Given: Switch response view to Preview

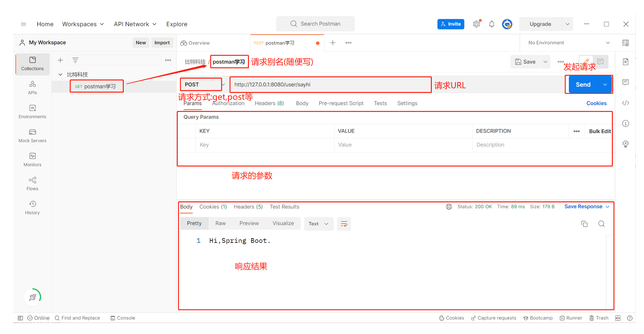Looking at the screenshot, I should [249, 224].
